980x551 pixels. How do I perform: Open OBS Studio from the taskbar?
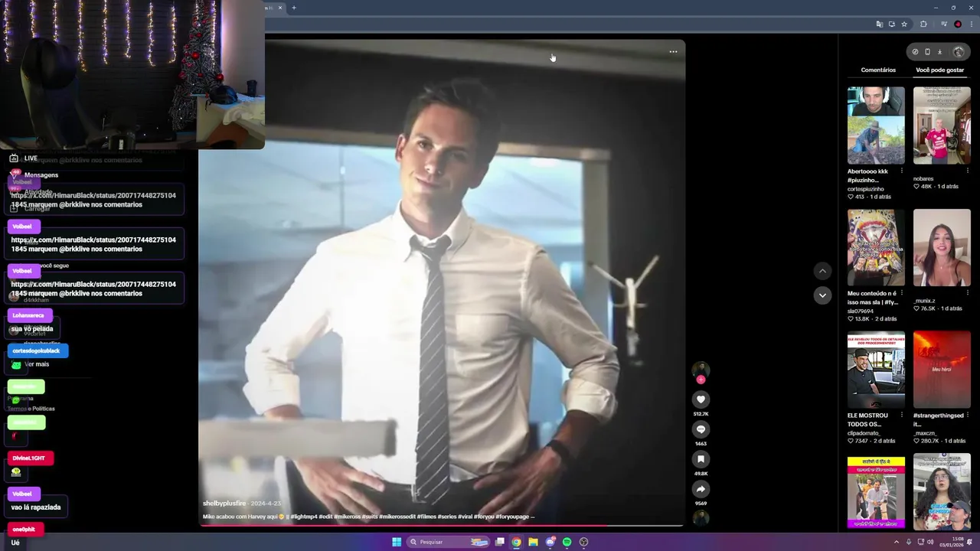tap(583, 542)
